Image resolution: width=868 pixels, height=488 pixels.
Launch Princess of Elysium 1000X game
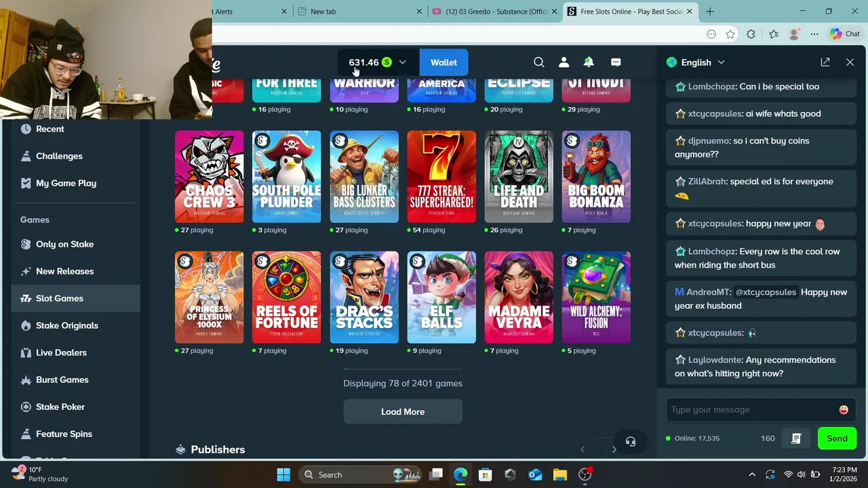(x=209, y=297)
